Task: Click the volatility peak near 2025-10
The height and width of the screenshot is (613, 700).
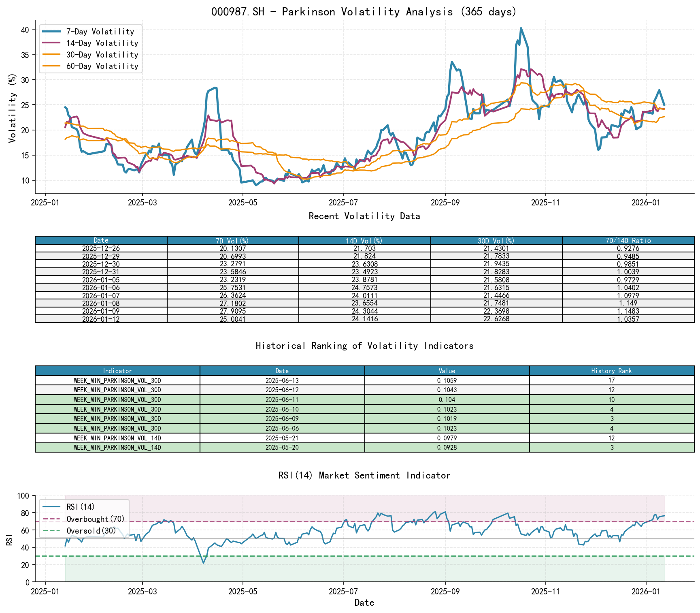Action: pos(521,28)
